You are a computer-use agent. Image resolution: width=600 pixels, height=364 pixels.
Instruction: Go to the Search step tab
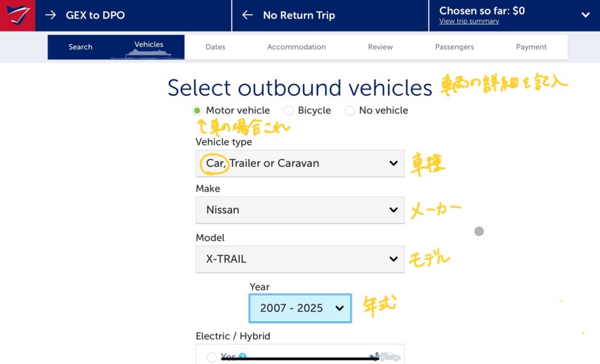[80, 47]
